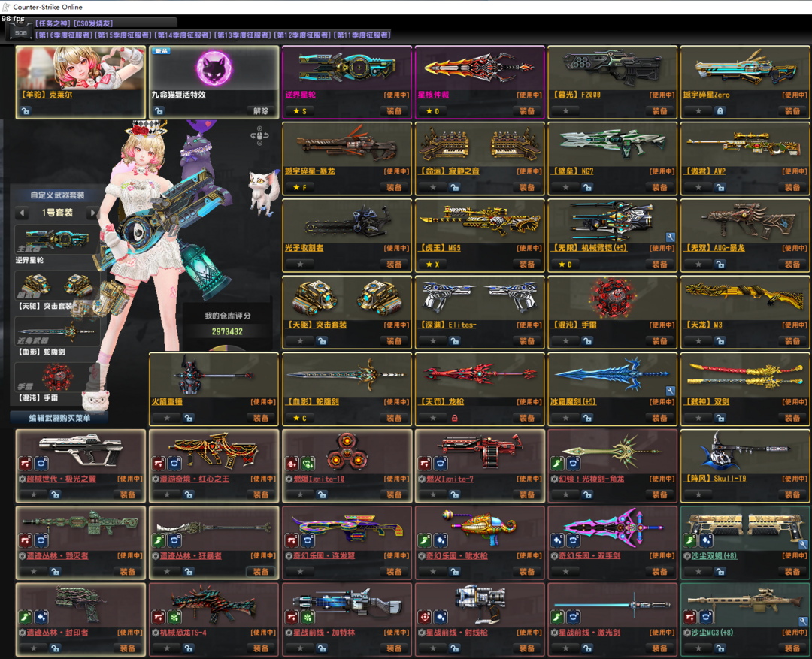Click the 【羊驼】克莱尔 character portrait
This screenshot has width=812, height=659.
[x=80, y=68]
